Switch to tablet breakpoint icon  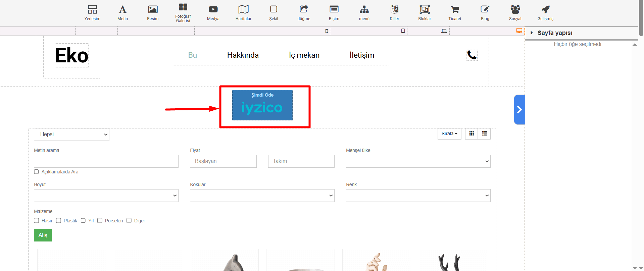[x=403, y=31]
